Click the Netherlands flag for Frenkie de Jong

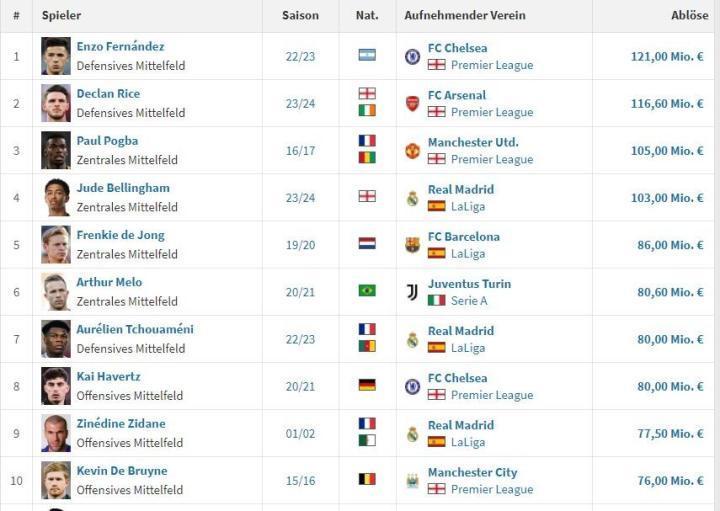coord(367,244)
